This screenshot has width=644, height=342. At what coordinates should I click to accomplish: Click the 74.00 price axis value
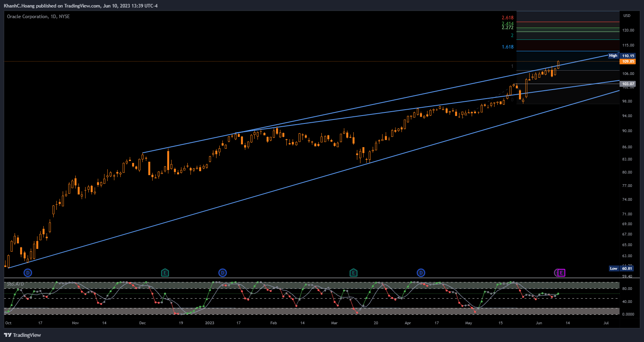[627, 200]
